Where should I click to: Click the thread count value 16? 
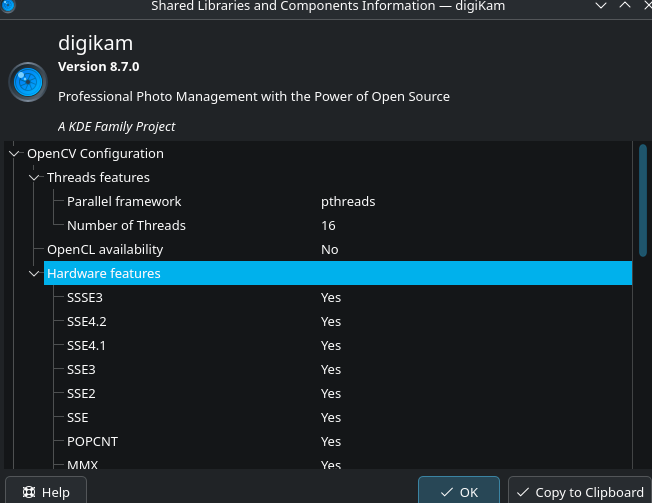coord(328,226)
